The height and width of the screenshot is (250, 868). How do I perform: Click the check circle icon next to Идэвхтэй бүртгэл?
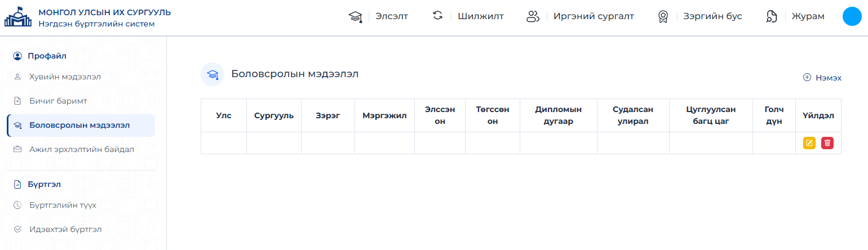tap(17, 230)
